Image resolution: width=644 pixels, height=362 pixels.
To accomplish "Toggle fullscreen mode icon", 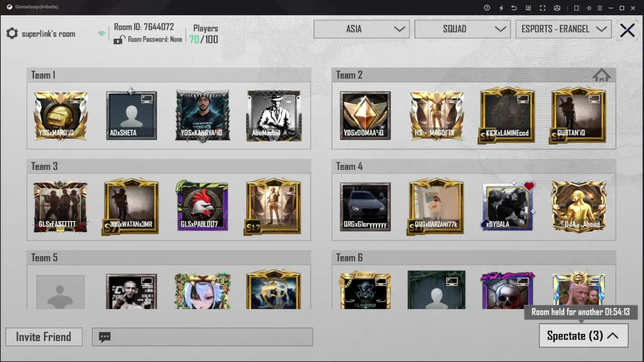I will 542,8.
